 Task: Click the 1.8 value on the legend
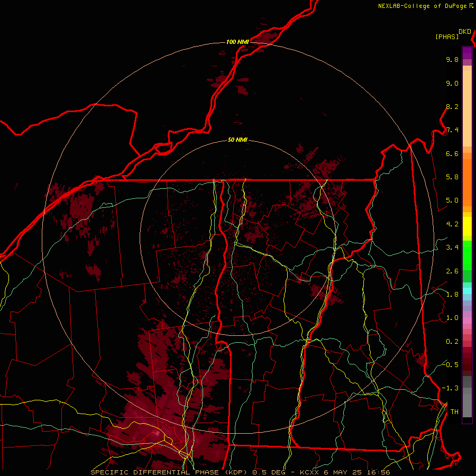pos(452,295)
